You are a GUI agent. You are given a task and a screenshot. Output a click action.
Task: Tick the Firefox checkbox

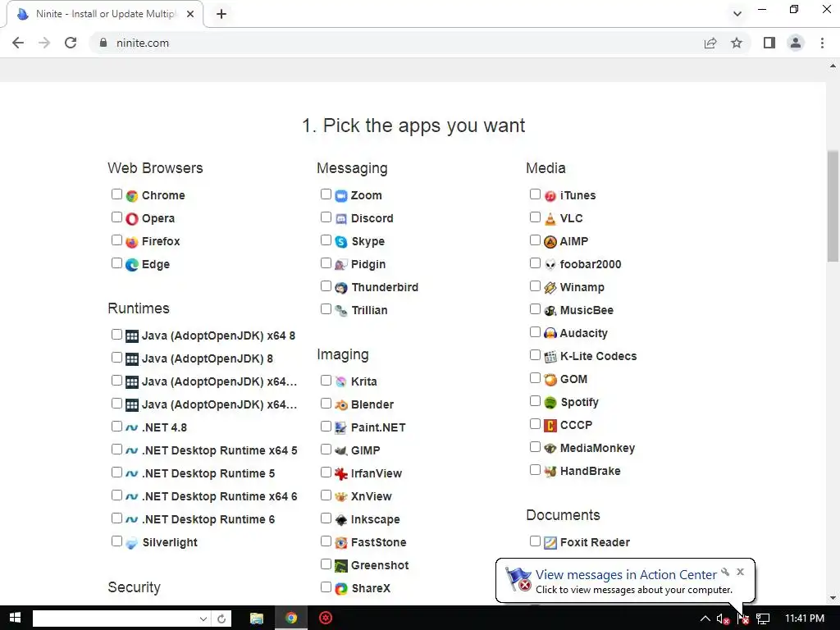116,240
